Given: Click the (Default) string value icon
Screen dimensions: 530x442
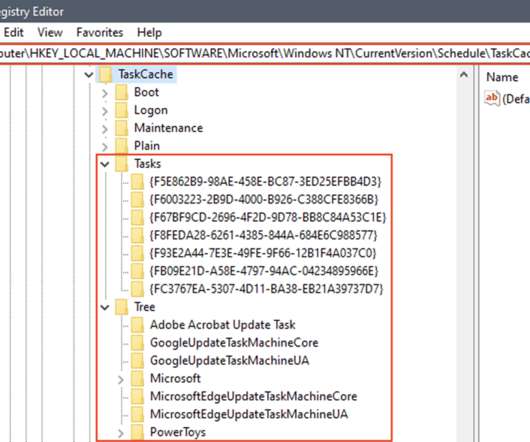Looking at the screenshot, I should coord(492,98).
